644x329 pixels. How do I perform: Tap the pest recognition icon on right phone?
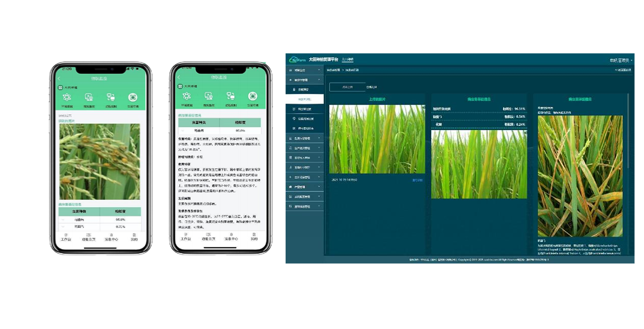[x=253, y=96]
